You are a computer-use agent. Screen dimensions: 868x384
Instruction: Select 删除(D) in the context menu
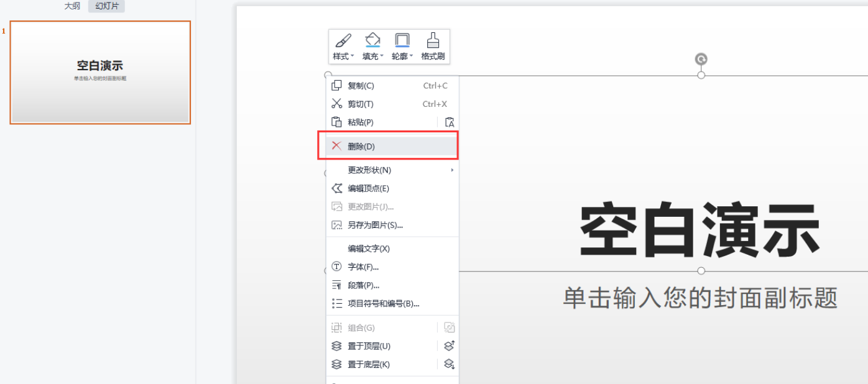392,146
